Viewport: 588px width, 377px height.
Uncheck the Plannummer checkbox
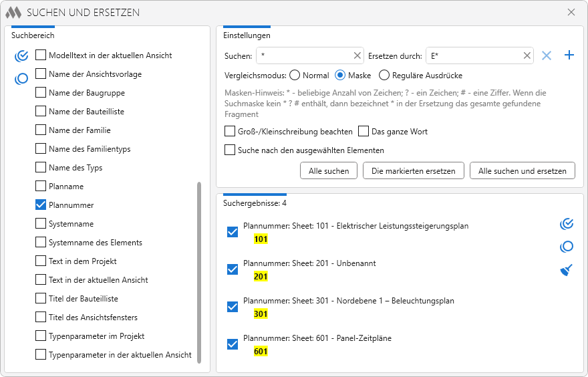(x=41, y=205)
